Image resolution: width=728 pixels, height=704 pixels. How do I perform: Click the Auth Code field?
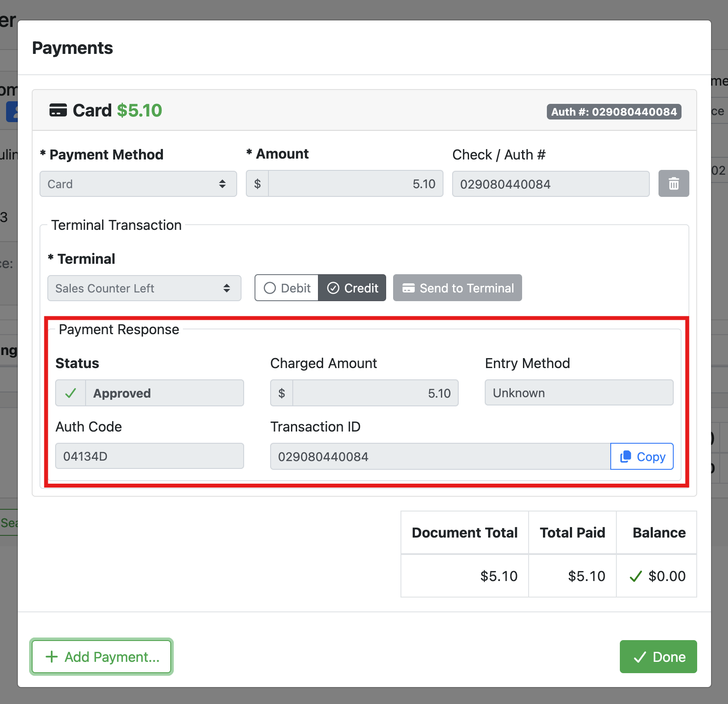(x=149, y=456)
